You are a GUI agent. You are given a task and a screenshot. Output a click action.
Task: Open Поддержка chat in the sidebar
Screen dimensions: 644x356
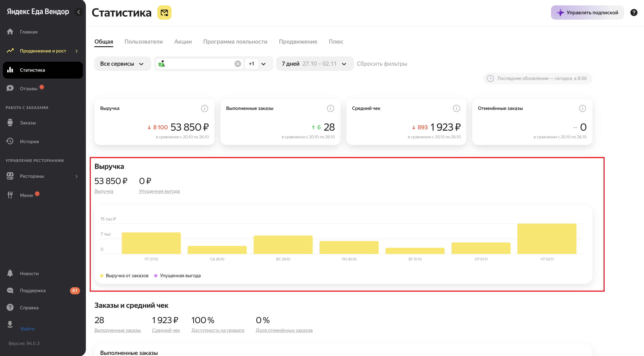coord(32,290)
